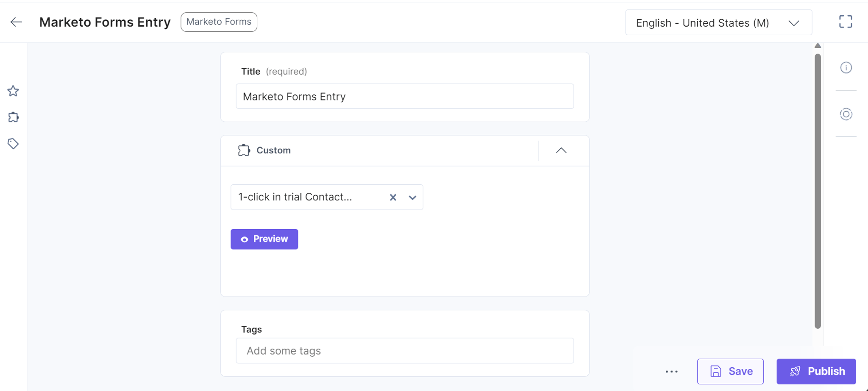Click the Title (required) label
The image size is (868, 391).
click(274, 72)
